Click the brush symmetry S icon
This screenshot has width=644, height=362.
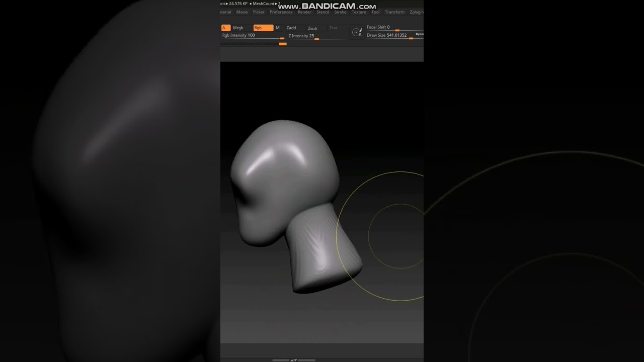point(357,32)
